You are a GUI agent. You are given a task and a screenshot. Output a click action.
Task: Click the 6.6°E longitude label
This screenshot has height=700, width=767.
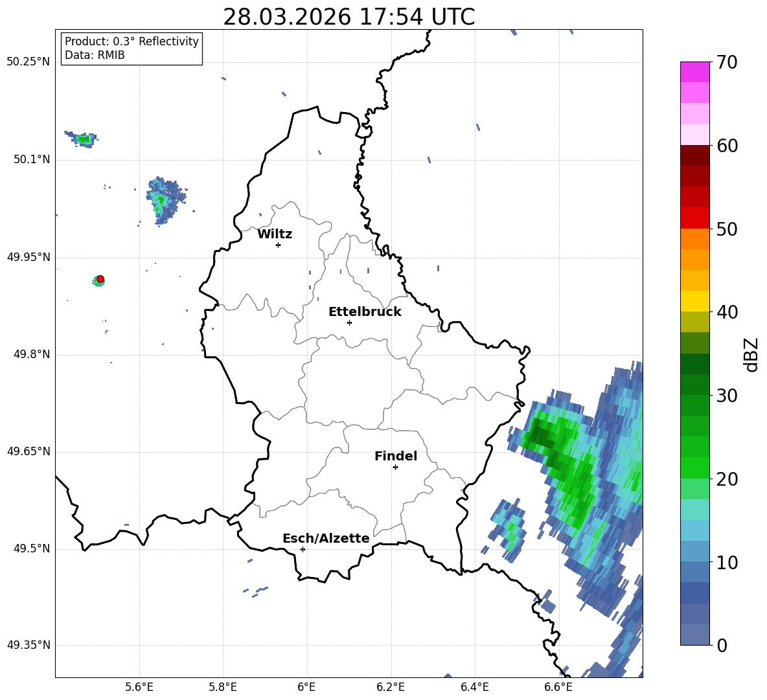(x=558, y=687)
